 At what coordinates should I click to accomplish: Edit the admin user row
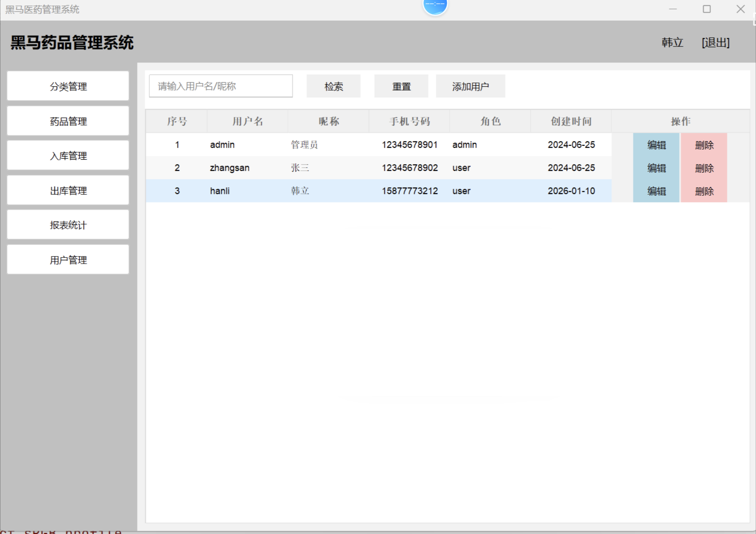(x=656, y=145)
